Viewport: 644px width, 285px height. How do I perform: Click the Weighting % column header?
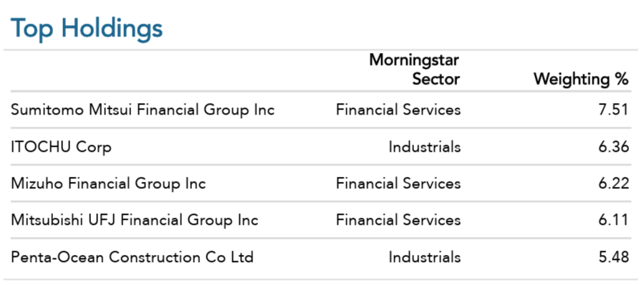581,79
